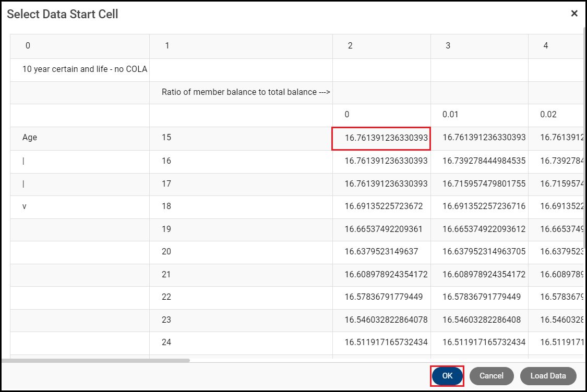The width and height of the screenshot is (587, 392).
Task: Click the OK button
Action: (447, 376)
